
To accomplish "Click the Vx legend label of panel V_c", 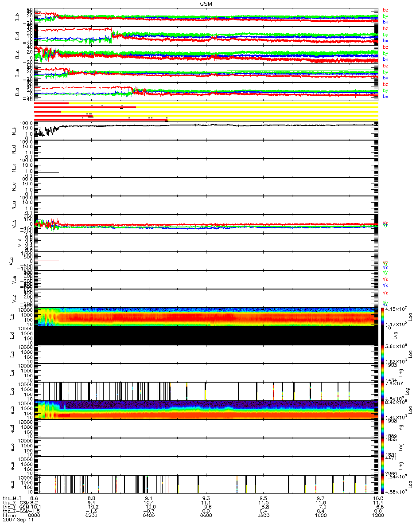I will point(385,268).
